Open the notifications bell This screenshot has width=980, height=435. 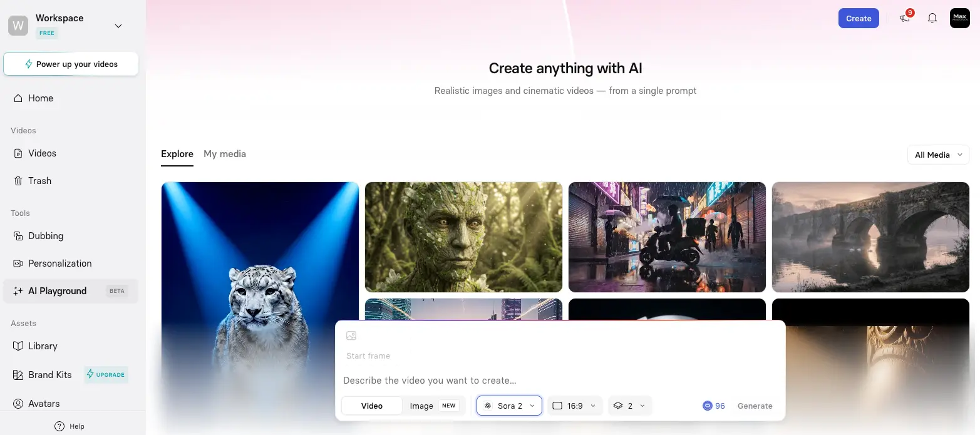[932, 18]
